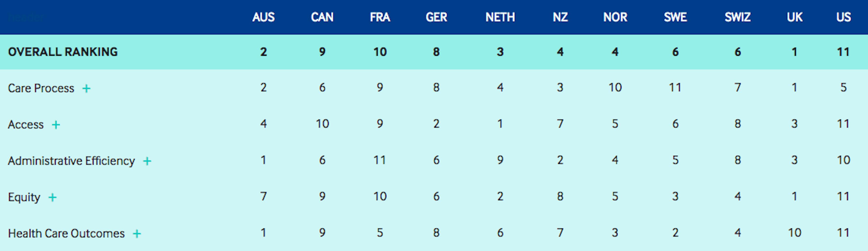Expand the Access row plus icon
868x251 pixels.
[x=56, y=125]
